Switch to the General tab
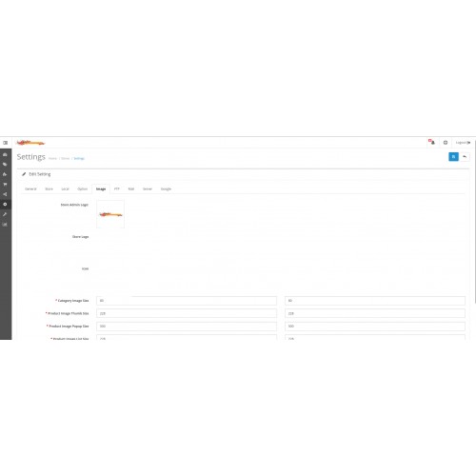The image size is (476, 476). coord(30,188)
